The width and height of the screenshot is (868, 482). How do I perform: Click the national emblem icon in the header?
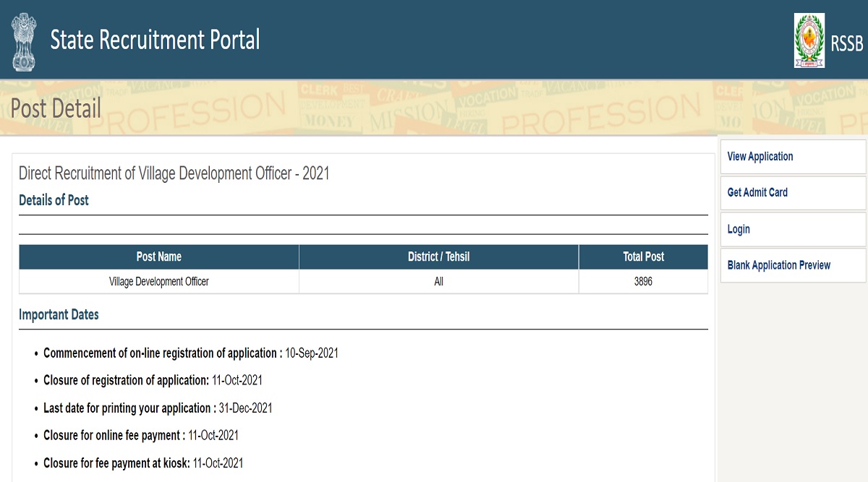pyautogui.click(x=24, y=40)
